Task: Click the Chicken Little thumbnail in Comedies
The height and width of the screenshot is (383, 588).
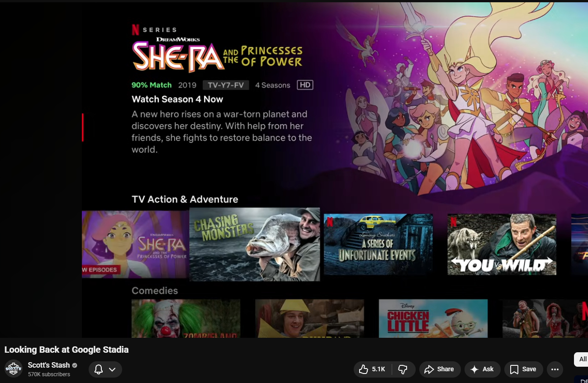Action: (x=433, y=318)
